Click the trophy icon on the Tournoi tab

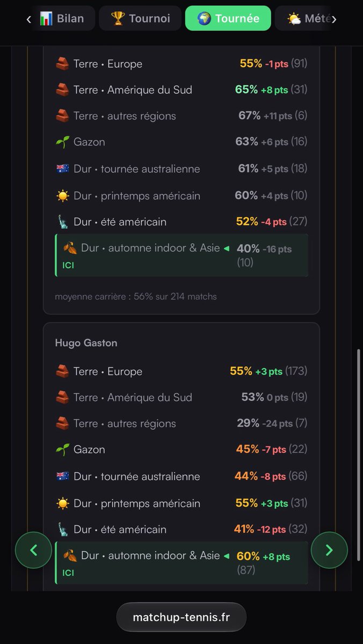(118, 18)
